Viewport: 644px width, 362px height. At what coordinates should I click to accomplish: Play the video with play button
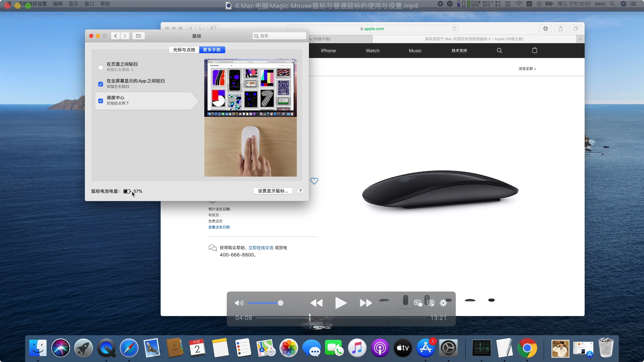click(341, 303)
